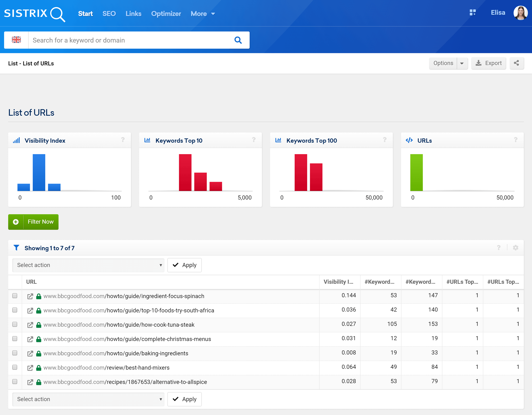Click the tallest red Keywords Top 10 bar
Viewport: 532px width, 415px height.
tap(185, 172)
